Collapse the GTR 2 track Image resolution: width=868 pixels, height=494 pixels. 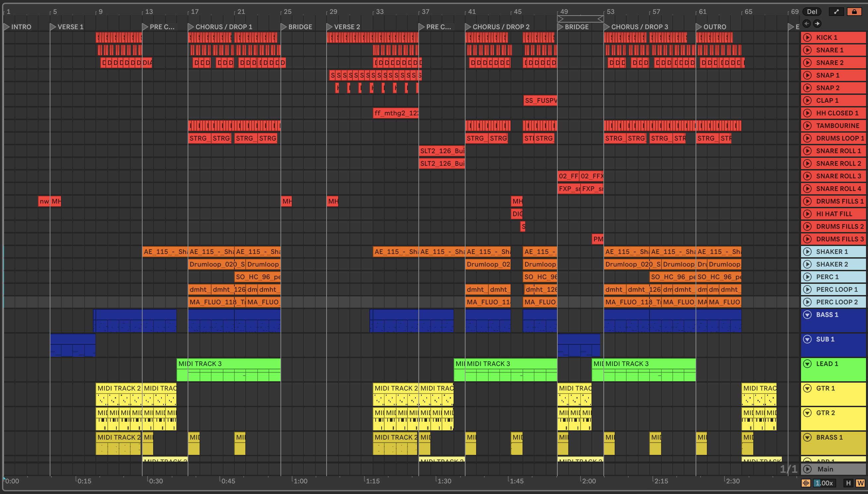pos(807,412)
